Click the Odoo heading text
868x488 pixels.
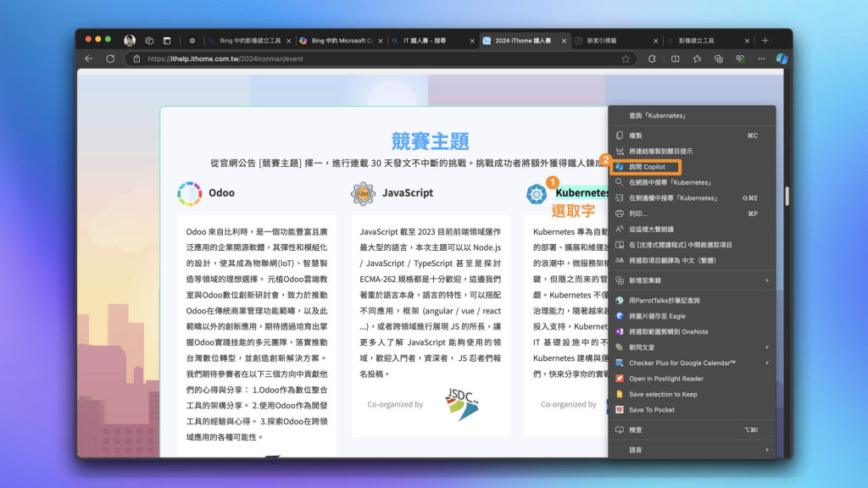coord(221,193)
